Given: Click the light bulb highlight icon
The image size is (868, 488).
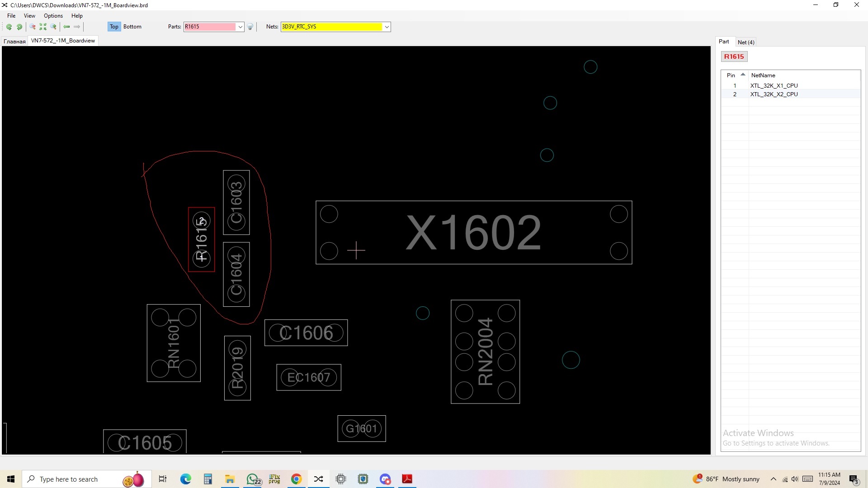Looking at the screenshot, I should [250, 27].
